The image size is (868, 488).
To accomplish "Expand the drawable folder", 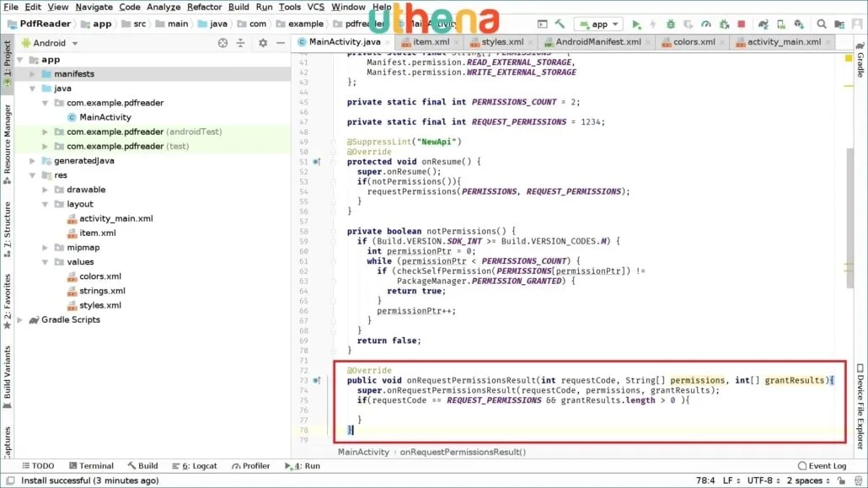I will pos(45,190).
